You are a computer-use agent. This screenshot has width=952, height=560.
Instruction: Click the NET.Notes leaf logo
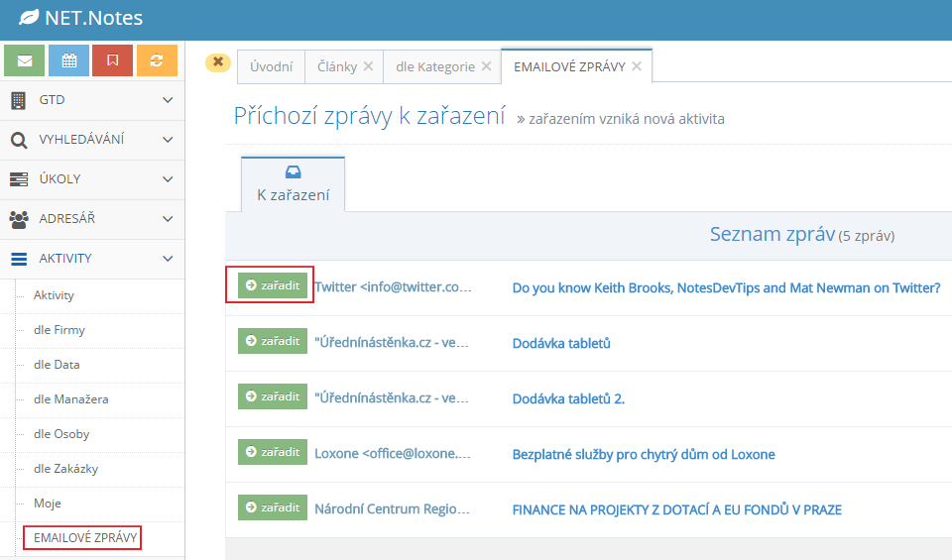point(29,18)
